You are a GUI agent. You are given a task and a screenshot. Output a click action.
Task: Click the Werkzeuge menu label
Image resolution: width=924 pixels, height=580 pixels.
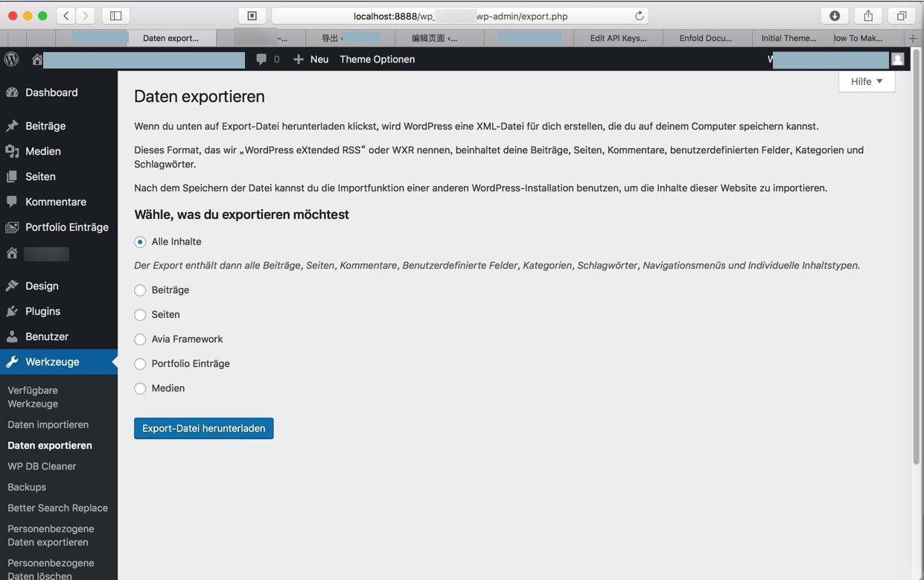point(52,362)
